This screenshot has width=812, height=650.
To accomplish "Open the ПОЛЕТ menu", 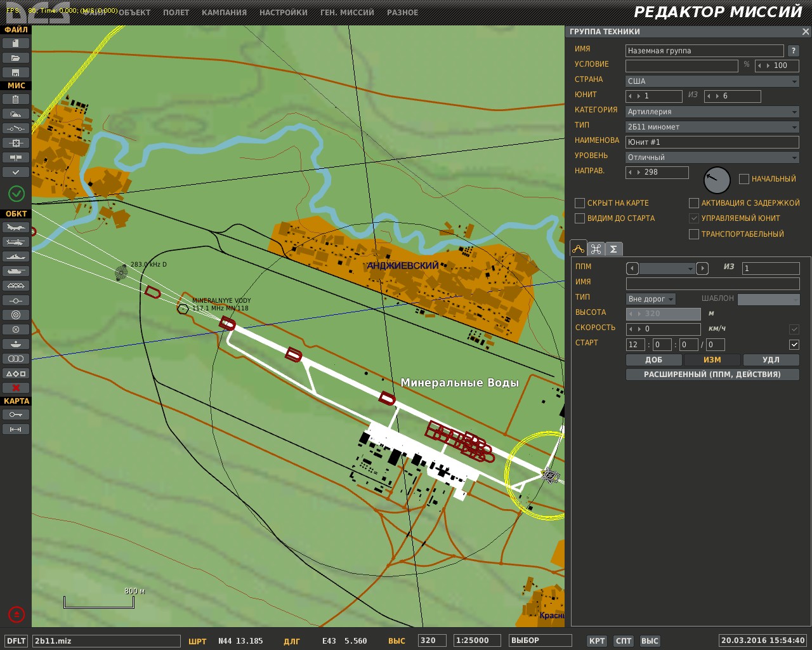I will coord(176,13).
